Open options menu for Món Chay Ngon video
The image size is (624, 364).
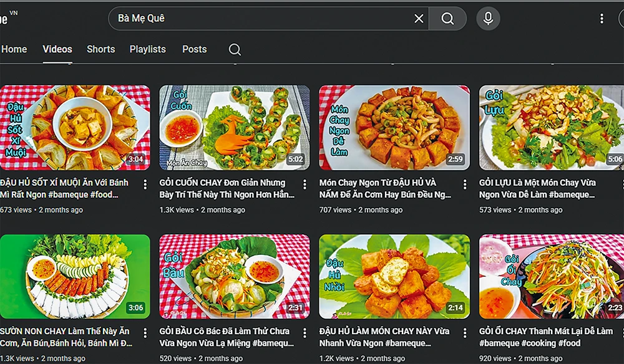coord(465,184)
